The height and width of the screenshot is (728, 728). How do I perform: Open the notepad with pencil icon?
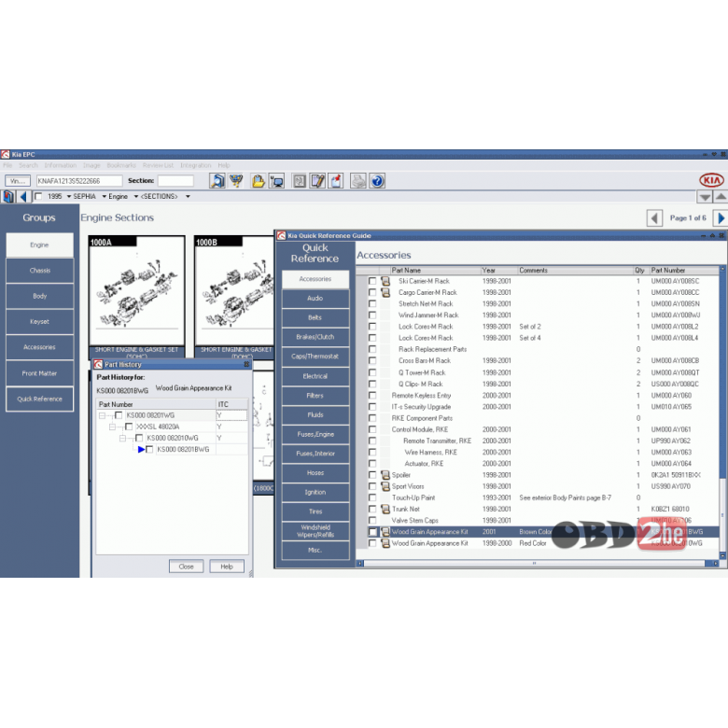click(x=317, y=181)
